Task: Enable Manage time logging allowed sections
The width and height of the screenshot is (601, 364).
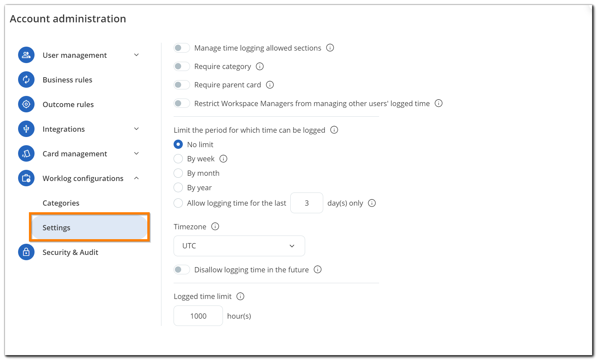Action: pyautogui.click(x=181, y=48)
